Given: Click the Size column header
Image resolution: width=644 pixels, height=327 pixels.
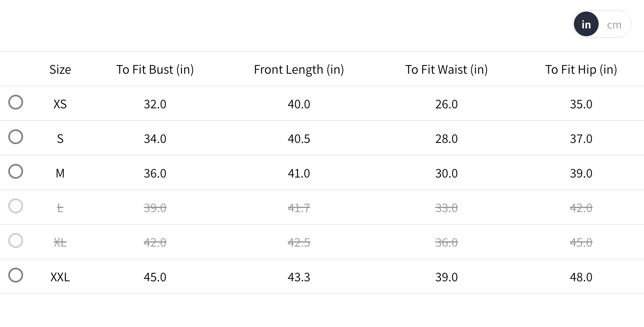Looking at the screenshot, I should pos(60,70).
